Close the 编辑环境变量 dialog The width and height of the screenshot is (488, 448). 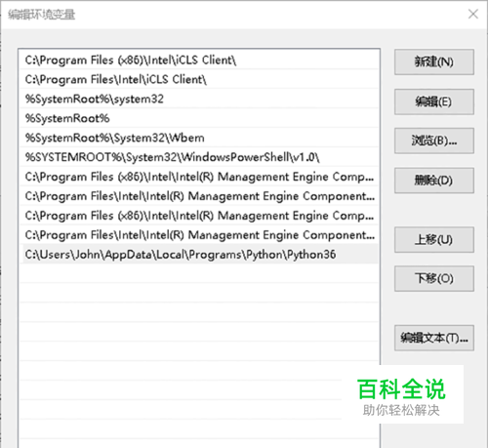point(473,14)
